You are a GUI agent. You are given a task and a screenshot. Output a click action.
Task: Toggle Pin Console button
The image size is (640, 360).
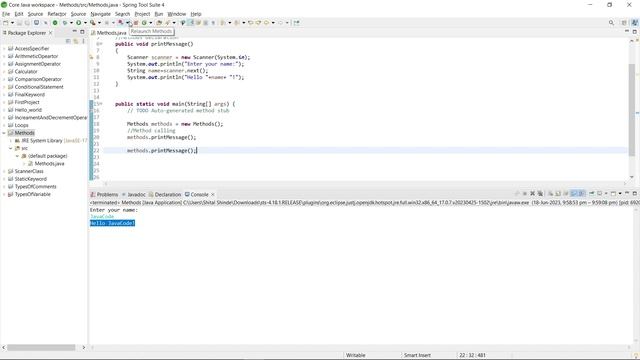coord(591,193)
